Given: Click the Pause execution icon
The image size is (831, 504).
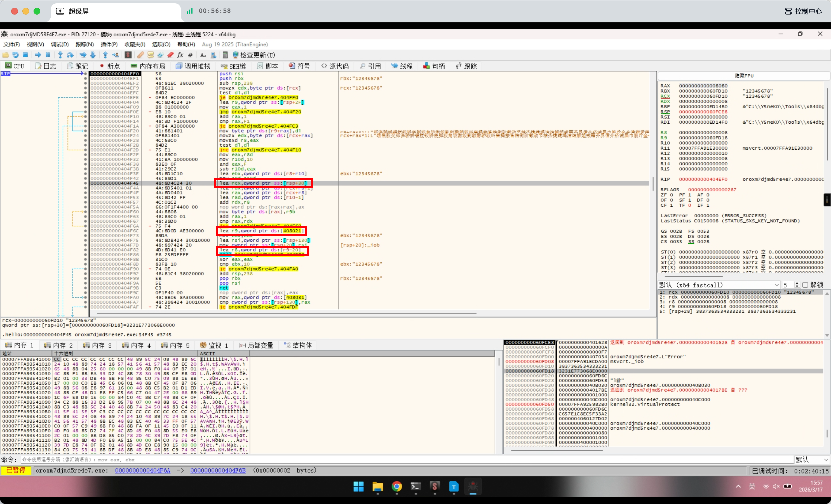Looking at the screenshot, I should click(x=48, y=55).
